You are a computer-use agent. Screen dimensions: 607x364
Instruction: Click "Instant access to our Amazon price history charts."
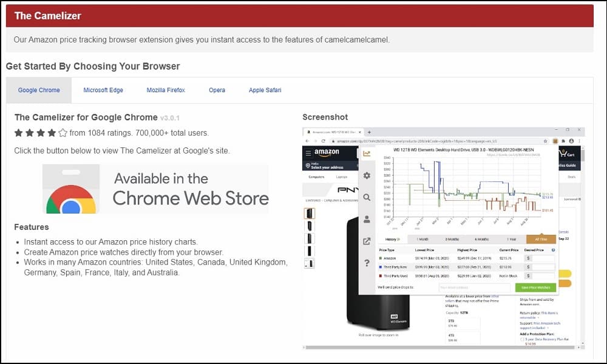tap(110, 242)
